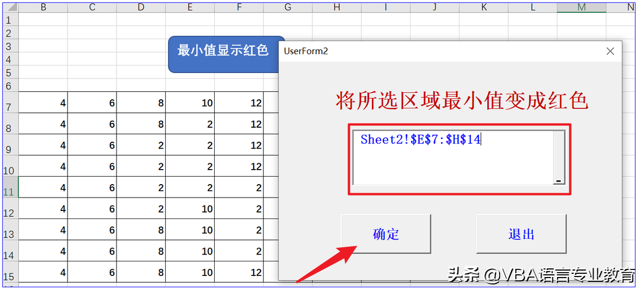Viewport: 644px width, 292px height.
Task: Select cell E8 containing 2
Action: [x=190, y=124]
